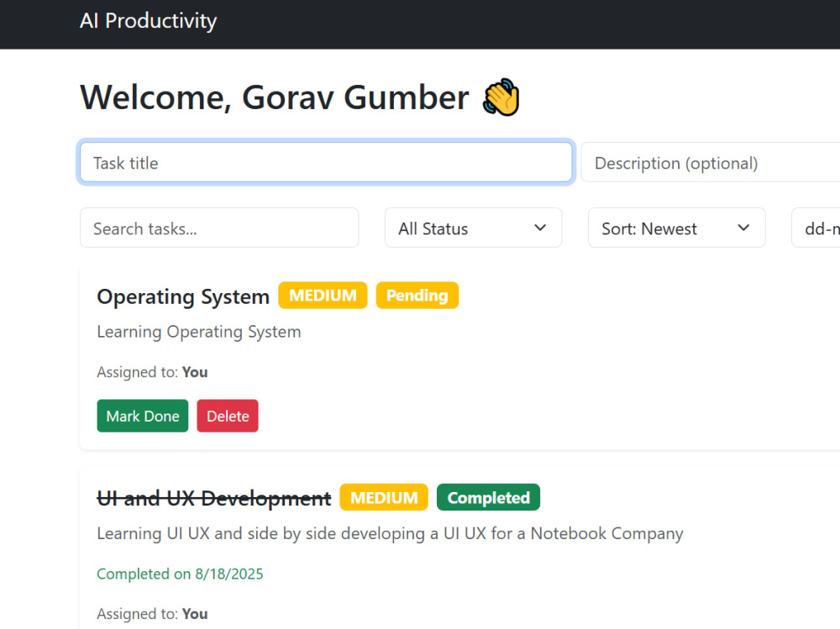Click the Pending status badge

point(417,296)
